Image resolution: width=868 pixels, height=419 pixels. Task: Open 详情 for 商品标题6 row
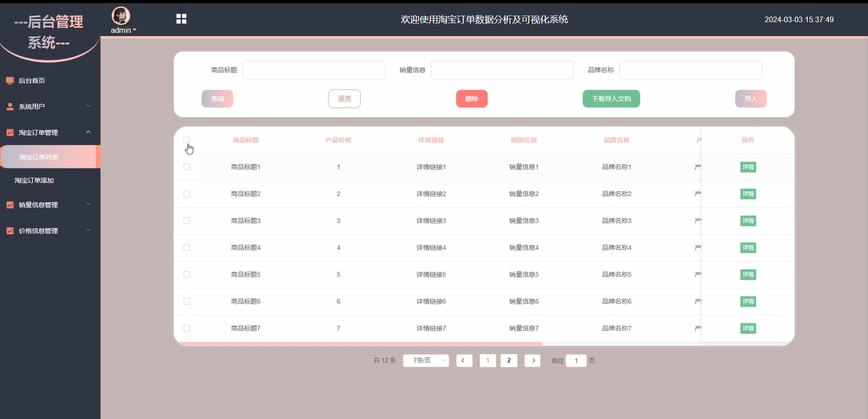tap(748, 301)
